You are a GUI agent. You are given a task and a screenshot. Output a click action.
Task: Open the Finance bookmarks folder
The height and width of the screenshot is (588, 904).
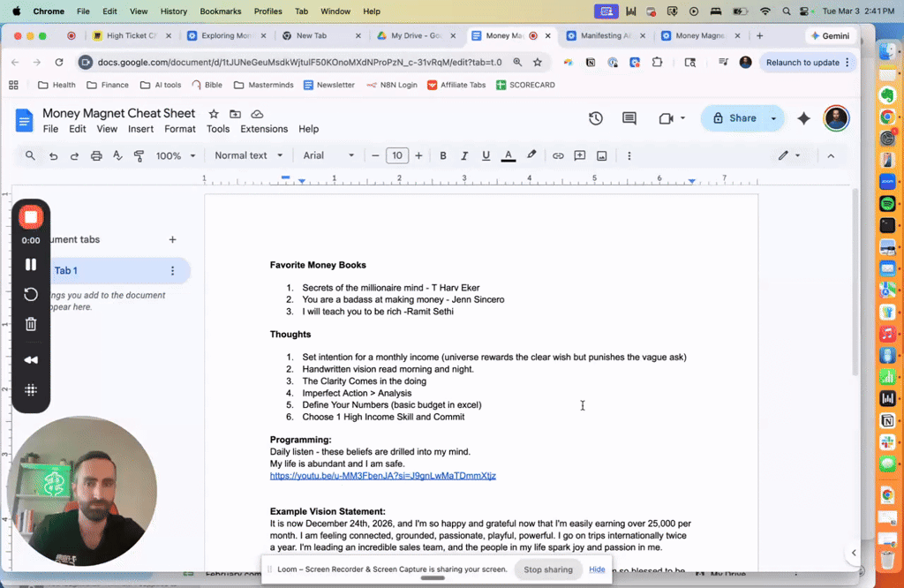(108, 85)
